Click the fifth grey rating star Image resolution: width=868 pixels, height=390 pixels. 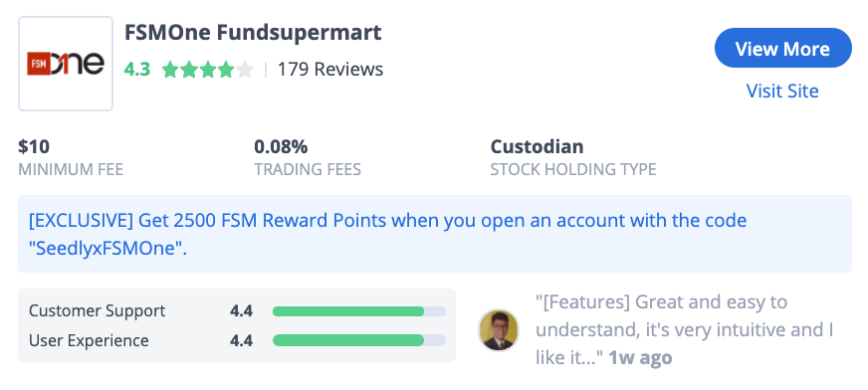click(244, 70)
